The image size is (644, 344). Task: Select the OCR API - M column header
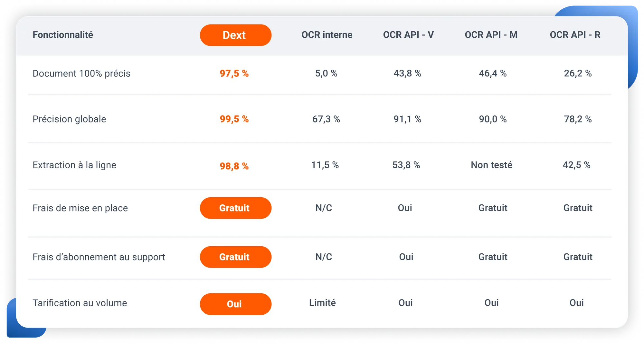(x=491, y=35)
